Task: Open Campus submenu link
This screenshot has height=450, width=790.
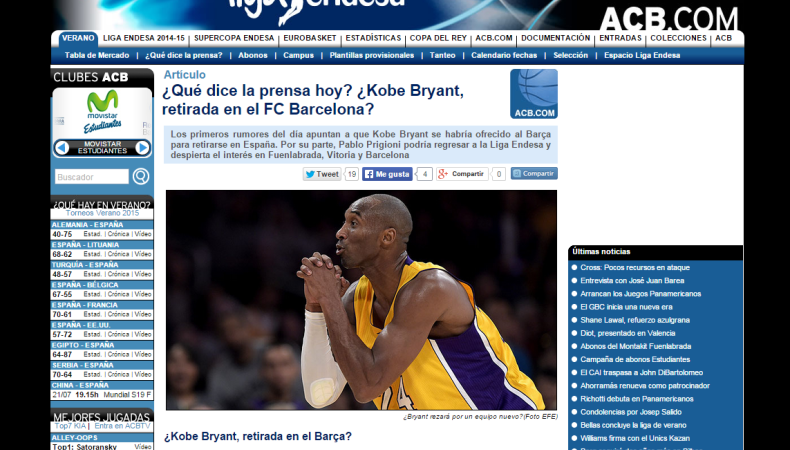Action: coord(298,55)
